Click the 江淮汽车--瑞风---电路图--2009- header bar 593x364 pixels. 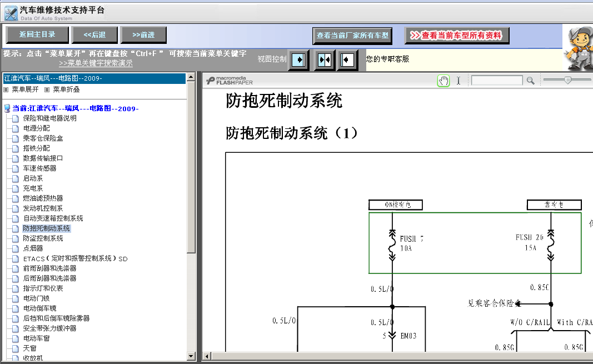point(94,78)
